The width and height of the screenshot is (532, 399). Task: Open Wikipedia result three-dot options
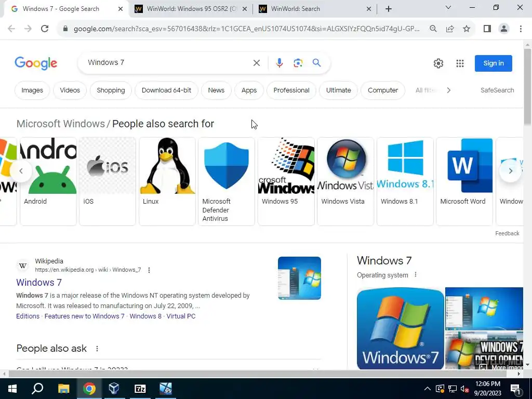pos(149,270)
